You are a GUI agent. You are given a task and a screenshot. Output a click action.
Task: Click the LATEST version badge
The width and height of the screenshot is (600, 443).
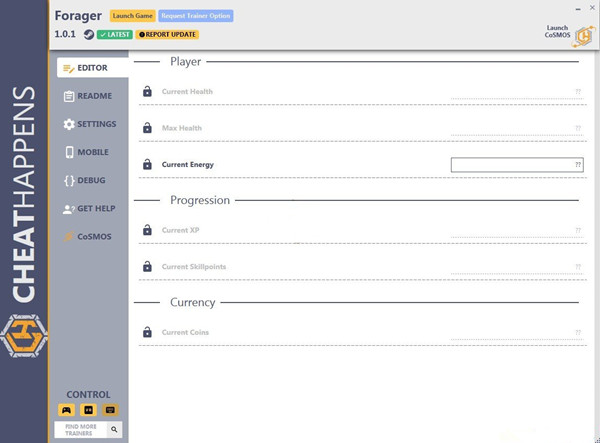pyautogui.click(x=115, y=34)
